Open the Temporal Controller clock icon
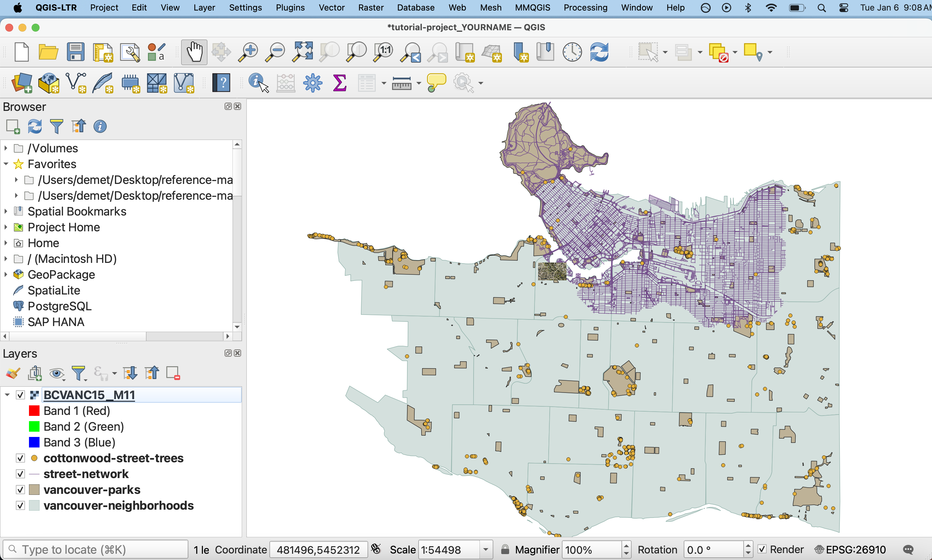The height and width of the screenshot is (560, 932). [572, 52]
